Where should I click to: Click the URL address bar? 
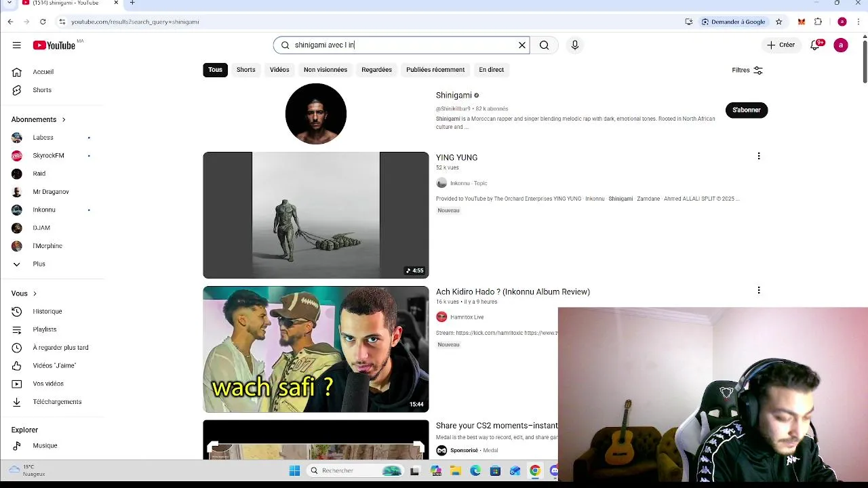tap(366, 22)
